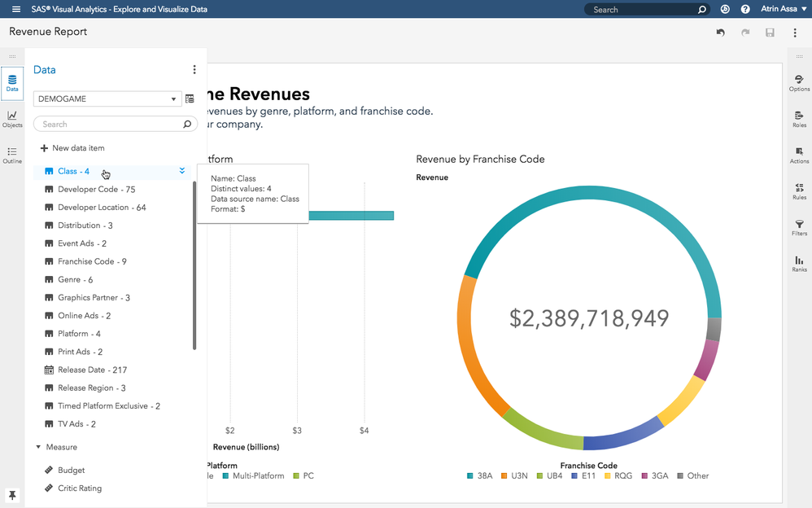
Task: Open the hamburger navigation menu
Action: pos(15,9)
